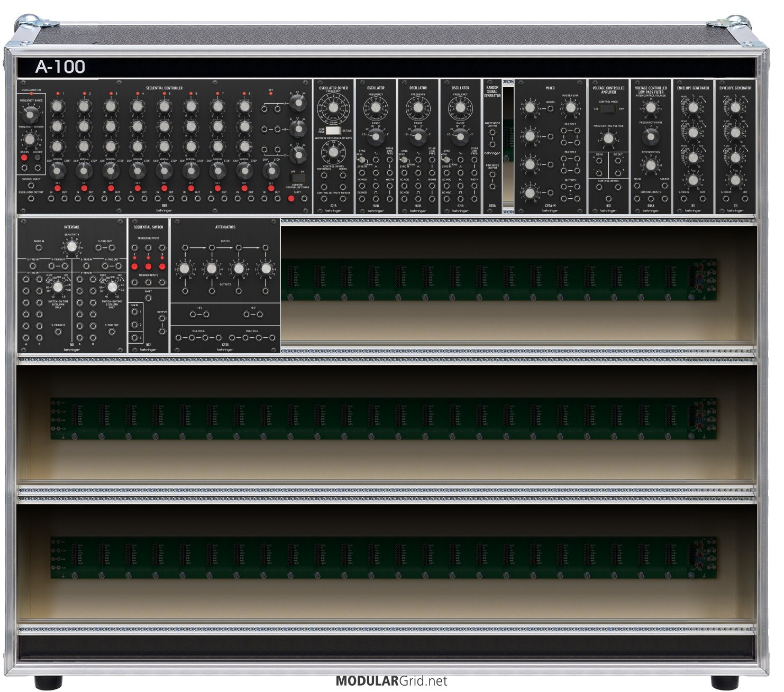The image size is (784, 692).
Task: Click the stage 1 OUT jack
Action: tap(65, 199)
